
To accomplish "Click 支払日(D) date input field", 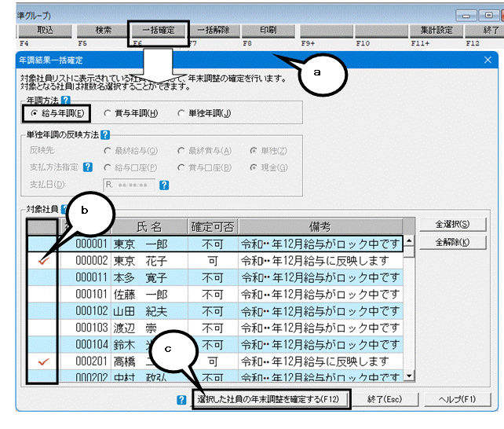I will [130, 185].
